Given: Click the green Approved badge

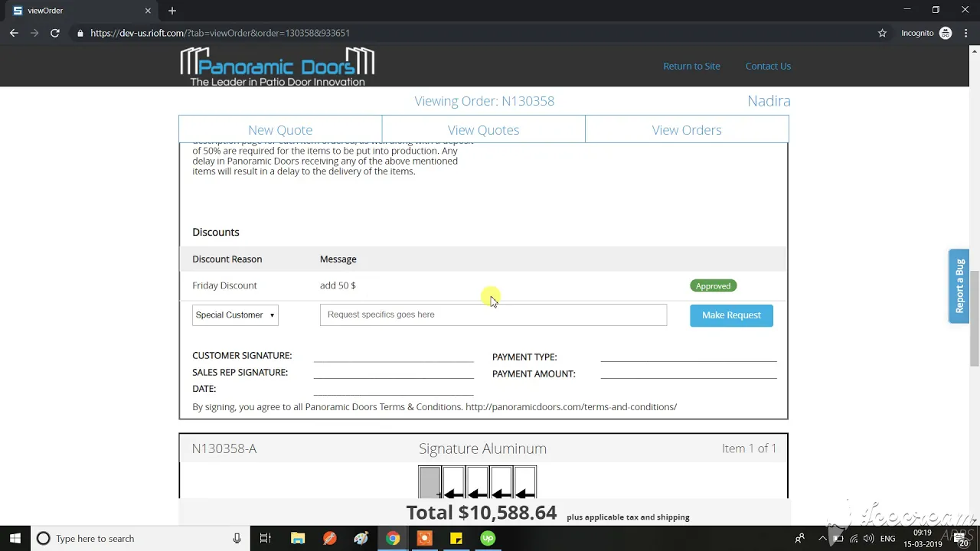Looking at the screenshot, I should 713,285.
